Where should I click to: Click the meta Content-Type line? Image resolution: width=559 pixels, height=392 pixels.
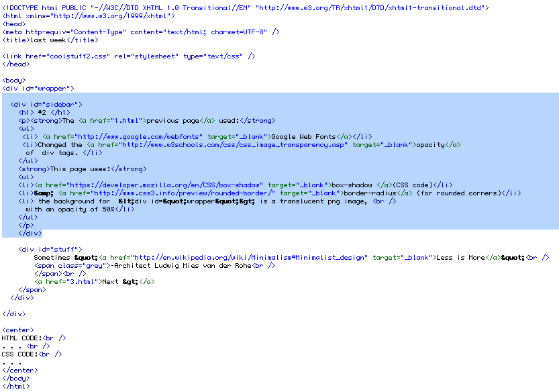tap(141, 32)
